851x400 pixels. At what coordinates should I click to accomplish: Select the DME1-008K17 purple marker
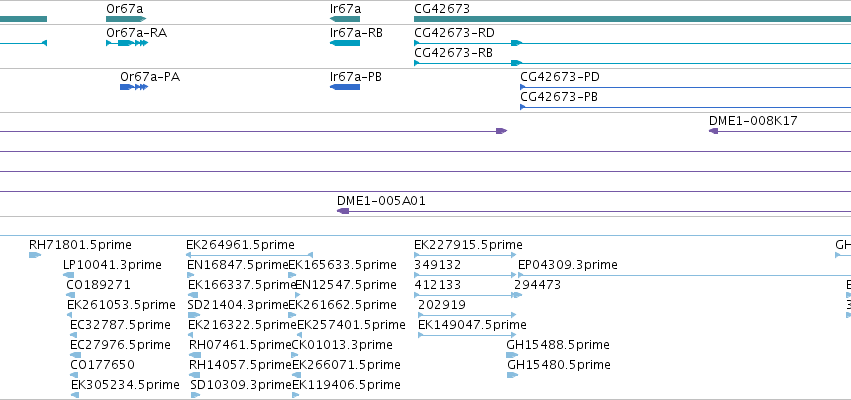coord(714,131)
